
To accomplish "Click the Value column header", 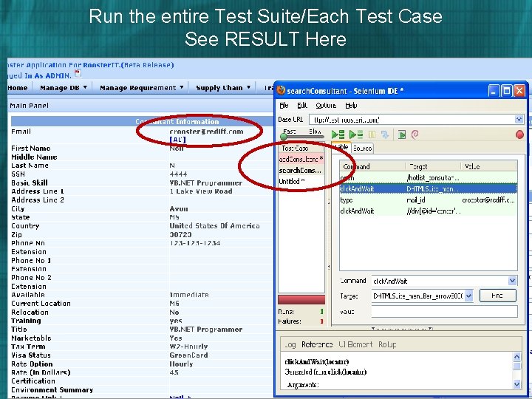I will 488,166.
